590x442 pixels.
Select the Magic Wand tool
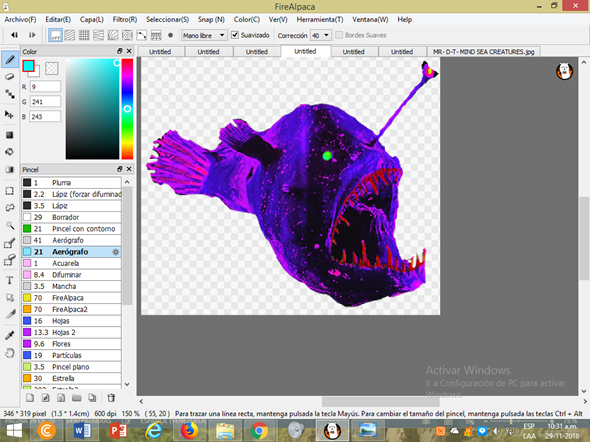[10, 225]
